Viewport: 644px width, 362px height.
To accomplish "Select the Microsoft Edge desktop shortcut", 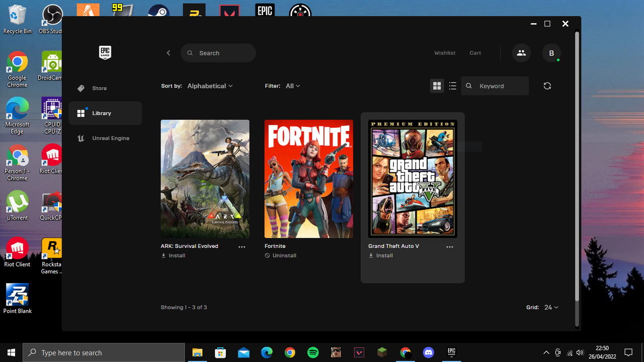I will coord(18,116).
